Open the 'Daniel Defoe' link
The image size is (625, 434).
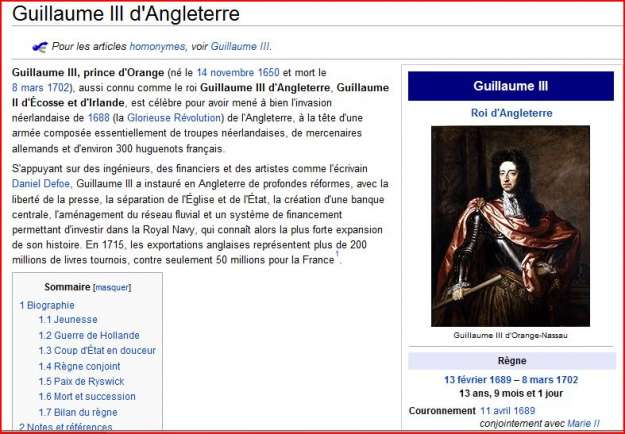tap(41, 184)
